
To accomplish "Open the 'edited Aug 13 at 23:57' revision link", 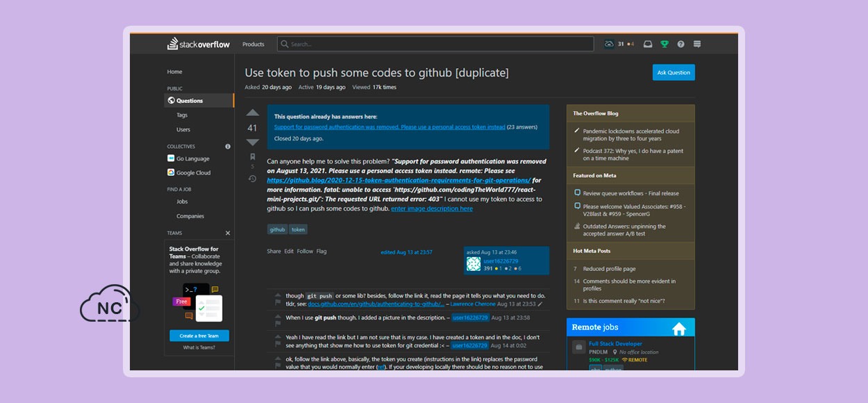I will tap(406, 252).
